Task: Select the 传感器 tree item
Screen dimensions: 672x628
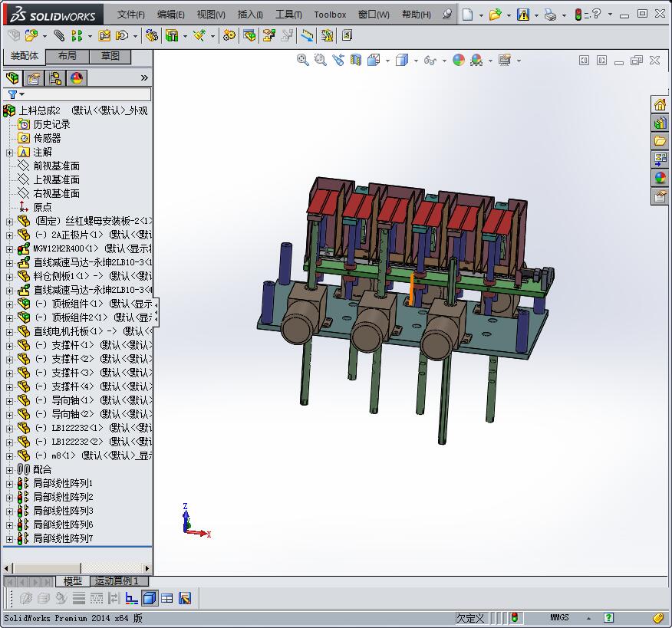Action: (x=47, y=138)
